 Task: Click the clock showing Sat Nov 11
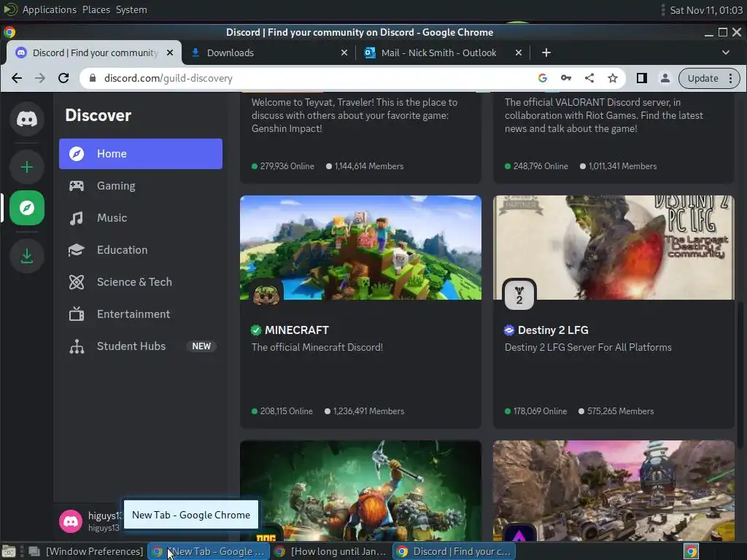706,10
